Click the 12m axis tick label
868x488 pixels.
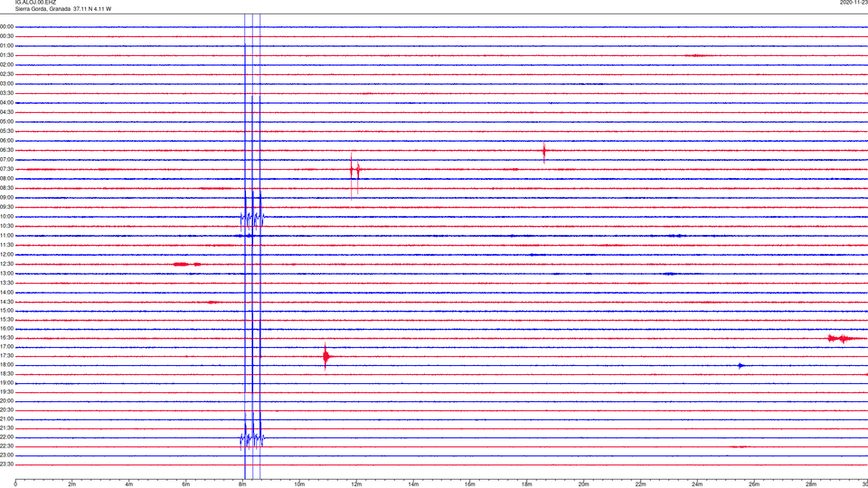[x=356, y=484]
